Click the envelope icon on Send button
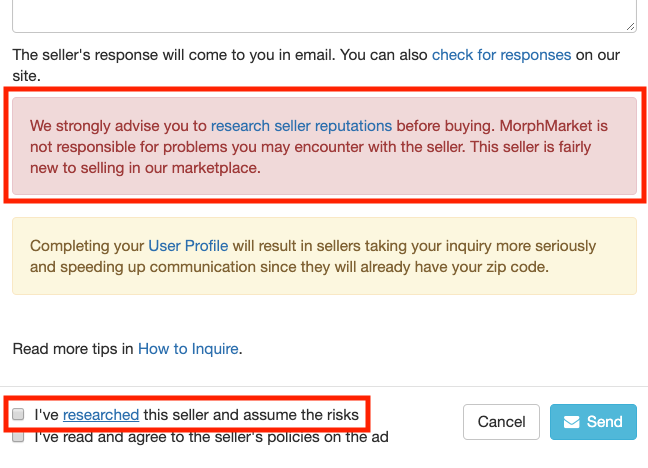The image size is (648, 468). pyautogui.click(x=572, y=422)
